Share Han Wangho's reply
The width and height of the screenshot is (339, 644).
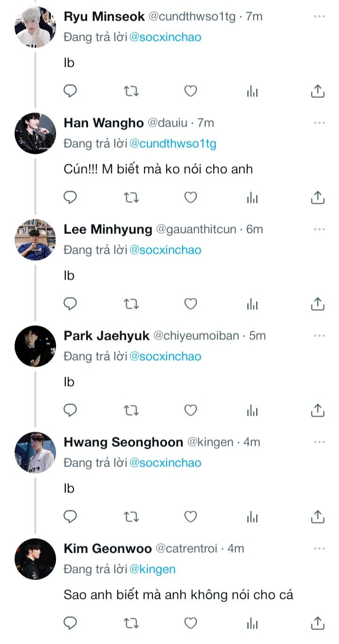(318, 198)
